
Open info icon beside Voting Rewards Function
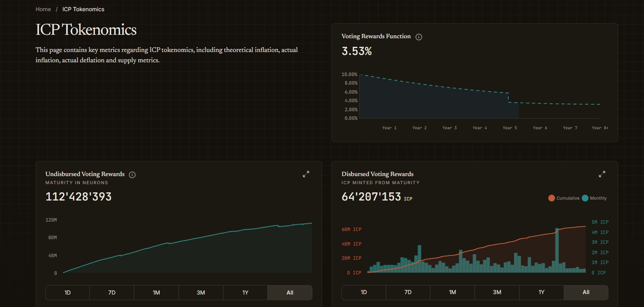click(x=419, y=37)
